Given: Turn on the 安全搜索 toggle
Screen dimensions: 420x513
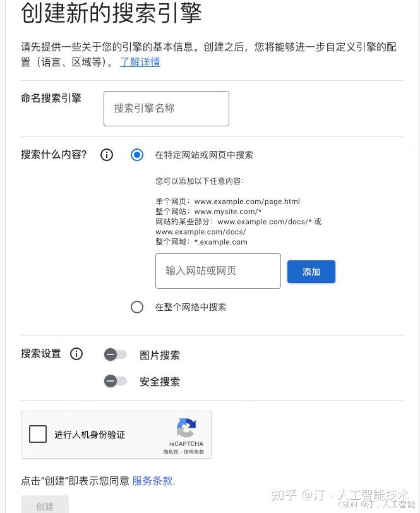Looking at the screenshot, I should coord(116,382).
